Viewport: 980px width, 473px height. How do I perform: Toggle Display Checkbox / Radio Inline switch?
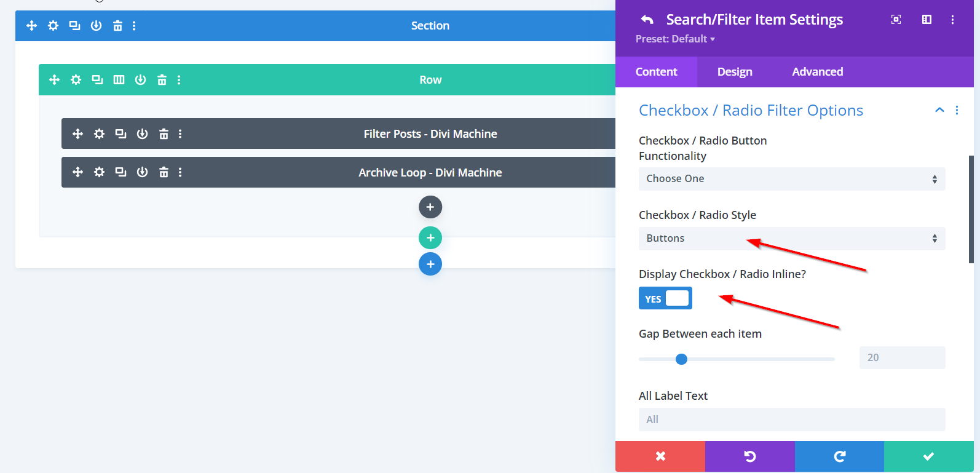665,298
